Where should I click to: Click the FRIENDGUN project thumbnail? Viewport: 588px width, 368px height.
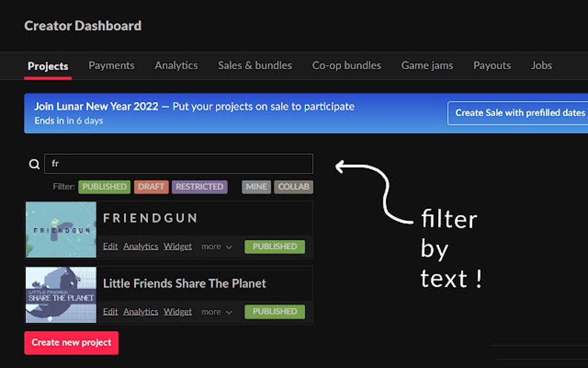(x=61, y=229)
